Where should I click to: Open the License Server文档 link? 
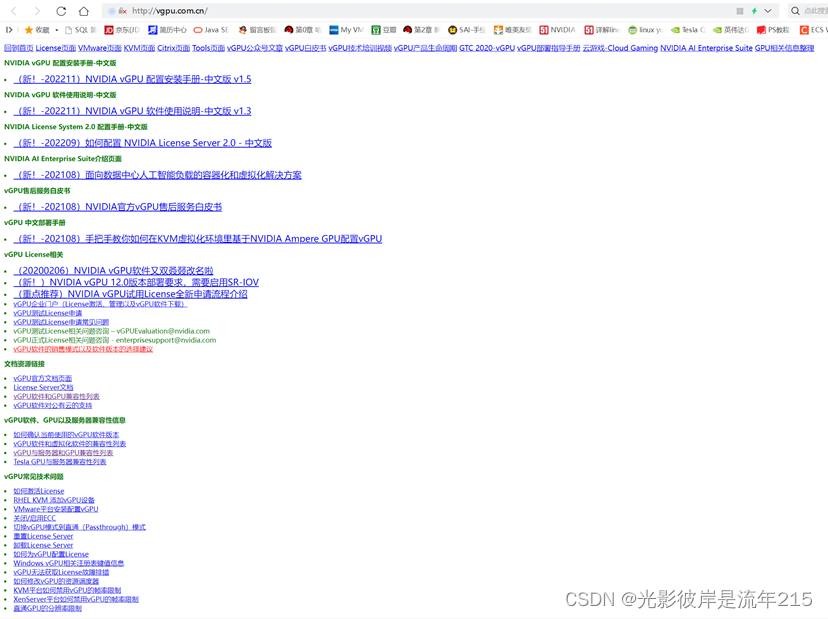(x=43, y=387)
